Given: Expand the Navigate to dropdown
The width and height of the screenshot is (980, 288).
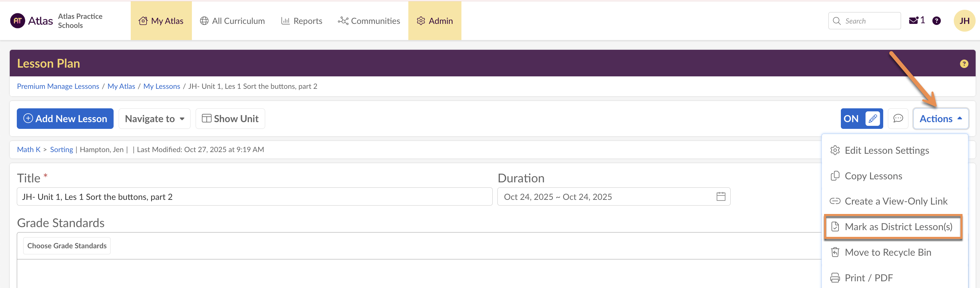Looking at the screenshot, I should [x=155, y=119].
